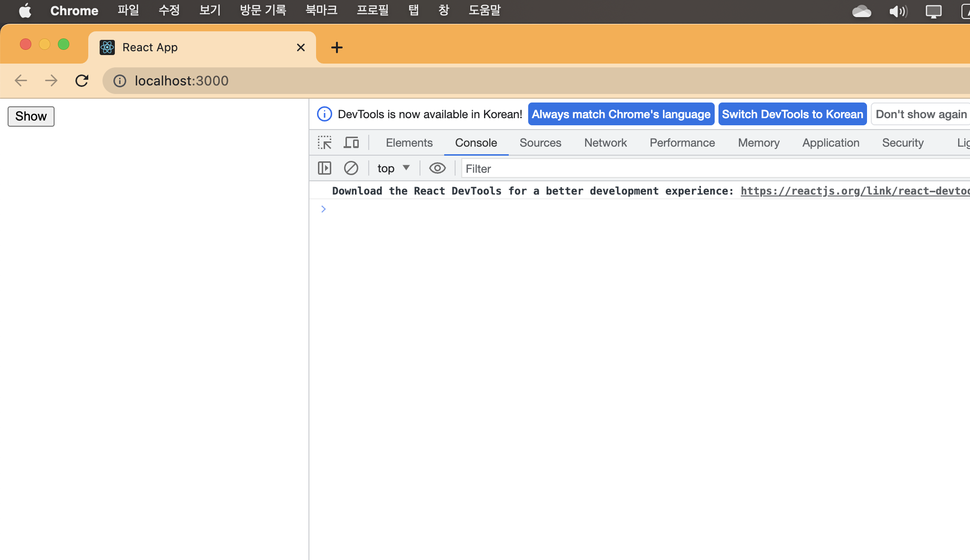Viewport: 970px width, 560px height.
Task: Reload the page with the refresh icon
Action: (82, 81)
